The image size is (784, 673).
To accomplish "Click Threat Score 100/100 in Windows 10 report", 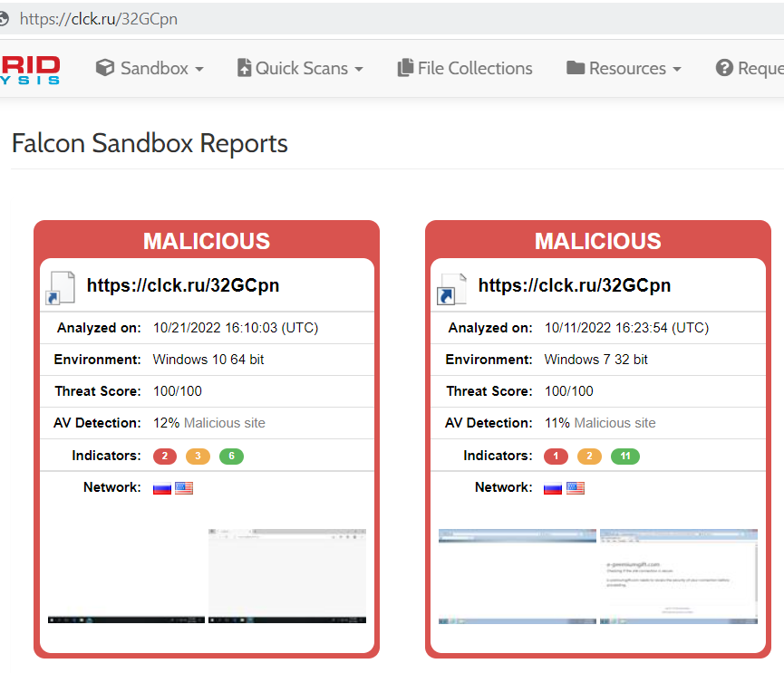I will click(x=178, y=391).
